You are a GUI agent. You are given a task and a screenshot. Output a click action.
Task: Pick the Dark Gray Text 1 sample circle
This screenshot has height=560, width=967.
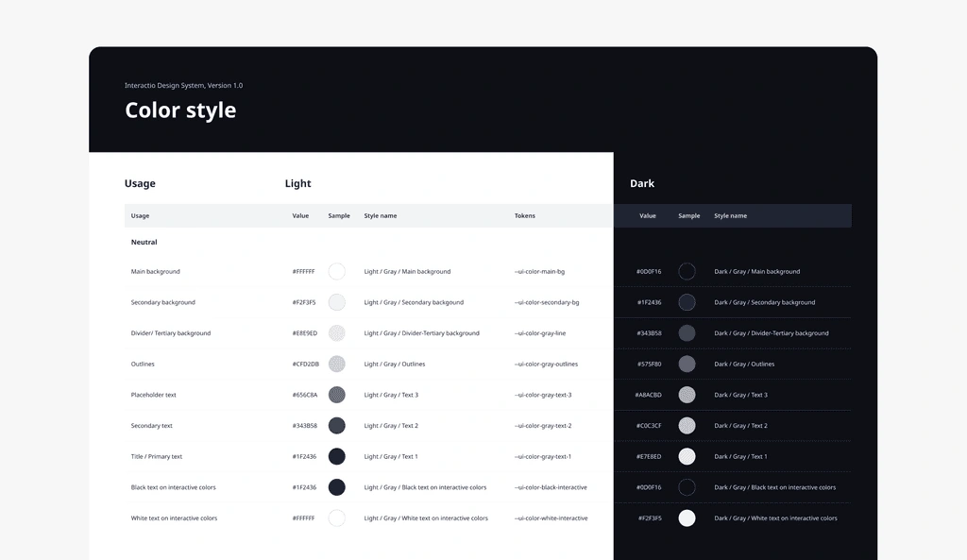(x=687, y=456)
